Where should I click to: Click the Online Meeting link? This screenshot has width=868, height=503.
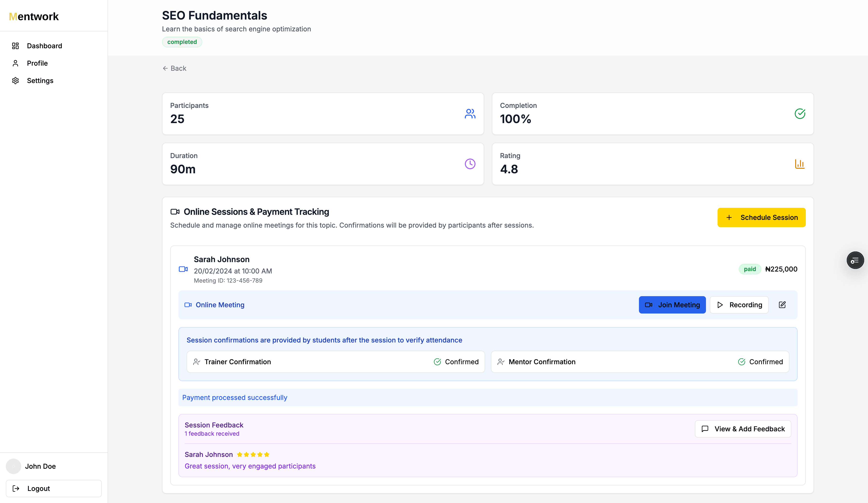click(220, 305)
